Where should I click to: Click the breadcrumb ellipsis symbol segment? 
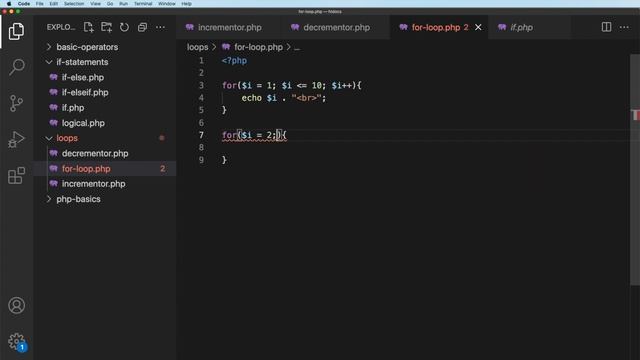[x=297, y=47]
